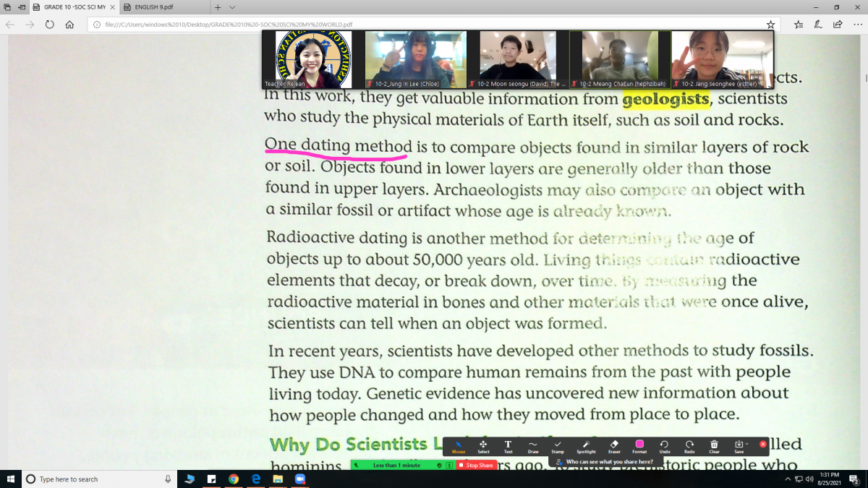Expand the Save options arrow
This screenshot has height=488, width=868.
[747, 444]
